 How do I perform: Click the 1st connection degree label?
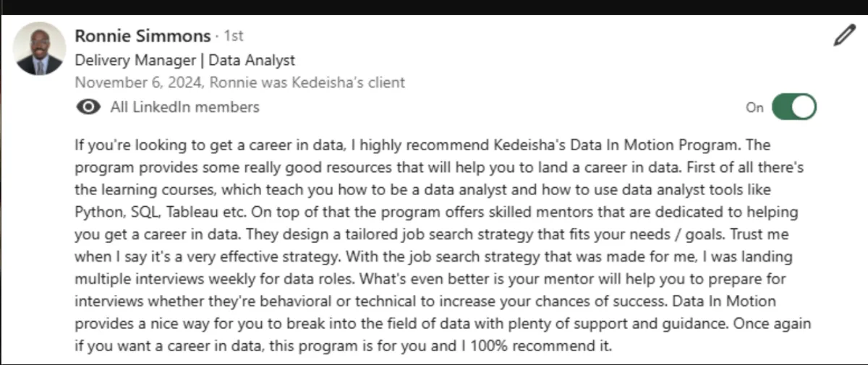(x=234, y=35)
